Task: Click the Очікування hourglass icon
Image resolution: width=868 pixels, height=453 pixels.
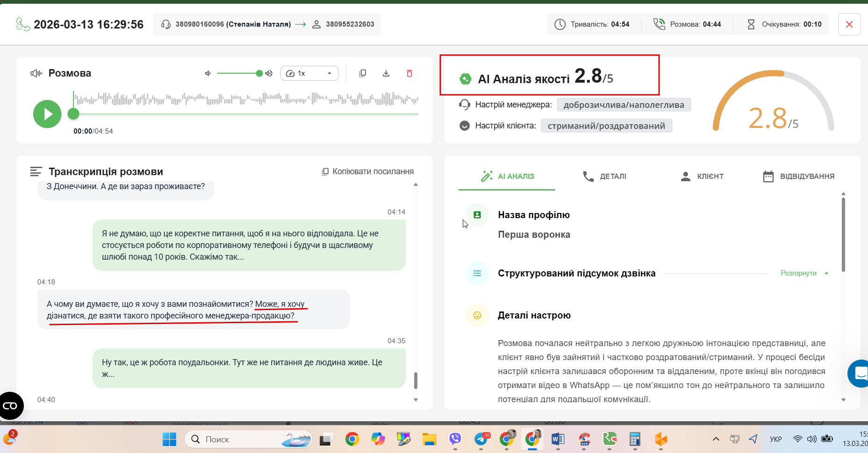Action: (x=751, y=24)
